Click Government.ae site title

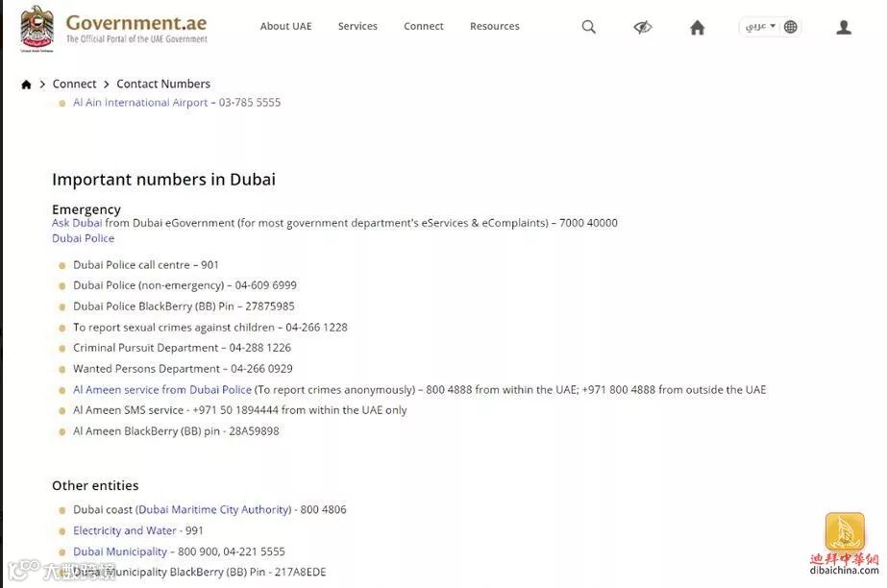click(136, 23)
